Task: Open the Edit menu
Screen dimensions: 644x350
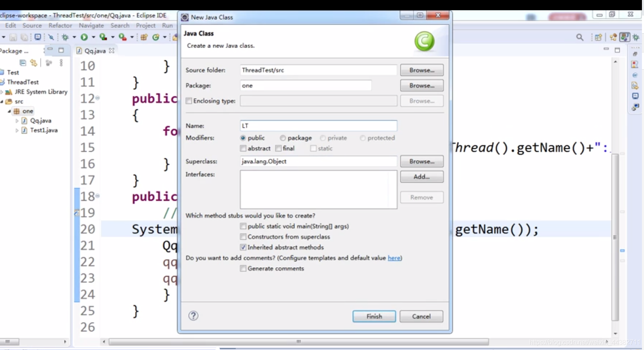Action: (x=11, y=25)
